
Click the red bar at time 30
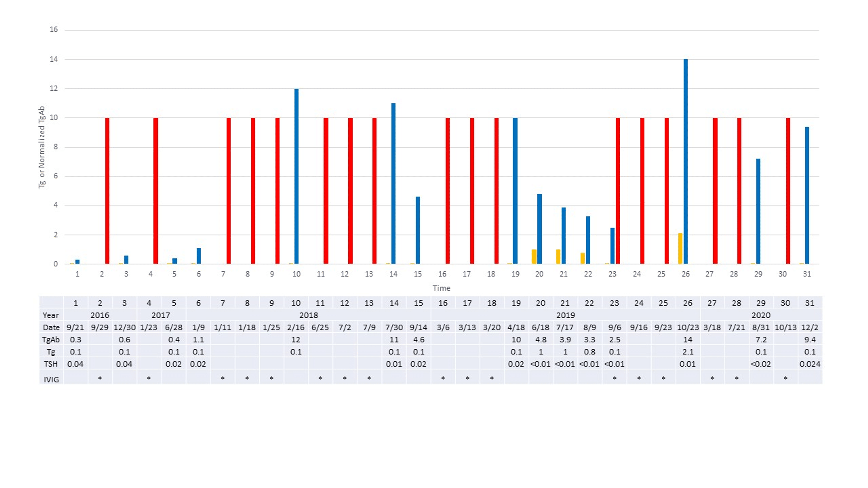pos(788,191)
